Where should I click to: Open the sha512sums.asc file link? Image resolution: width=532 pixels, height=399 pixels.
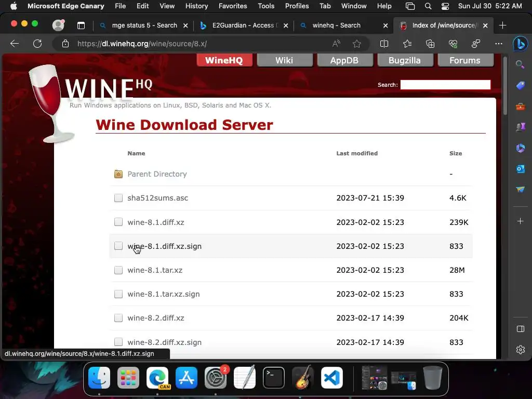pyautogui.click(x=158, y=198)
